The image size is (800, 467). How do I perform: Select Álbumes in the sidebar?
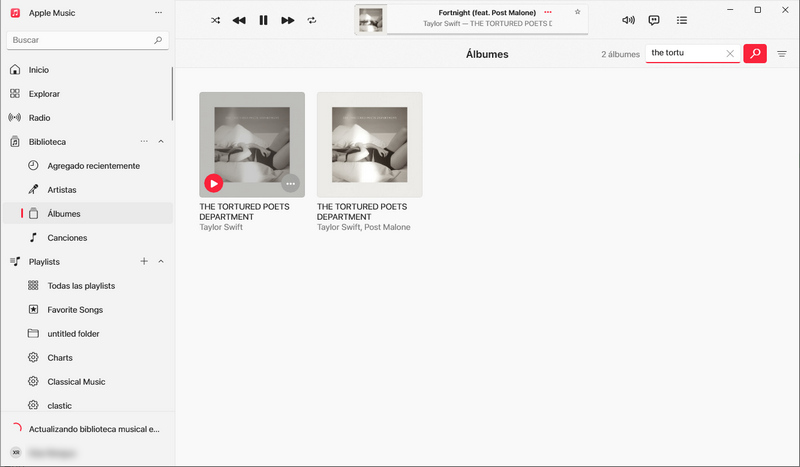point(88,214)
